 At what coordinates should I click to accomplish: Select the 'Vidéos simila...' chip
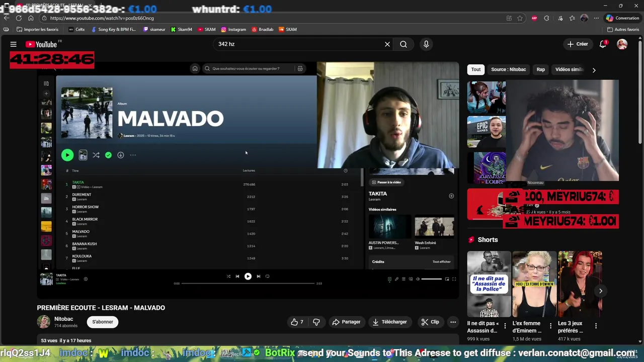(569, 69)
